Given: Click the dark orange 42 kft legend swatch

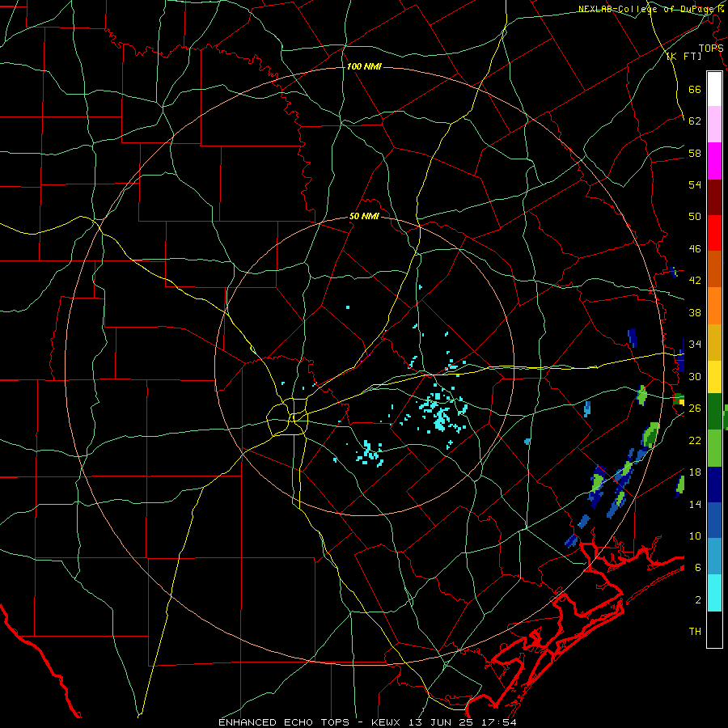Looking at the screenshot, I should click(x=714, y=269).
